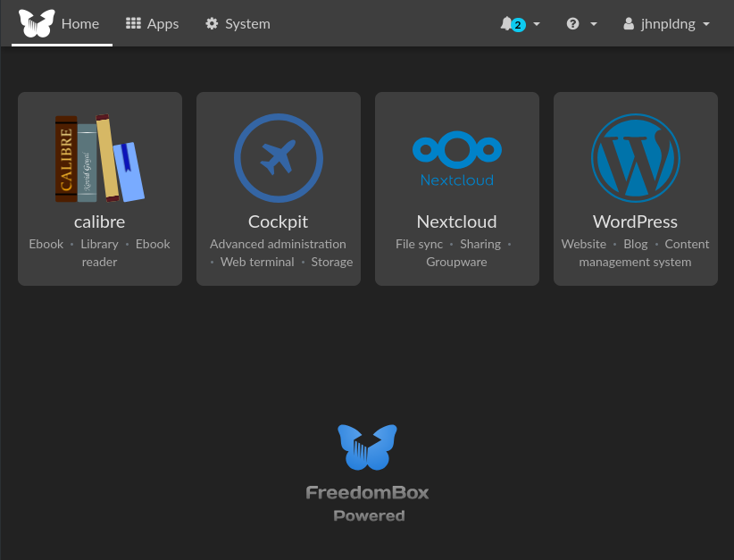Click the 'File sync' tag on Nextcloud
Screen dimensions: 734x560
[419, 244]
